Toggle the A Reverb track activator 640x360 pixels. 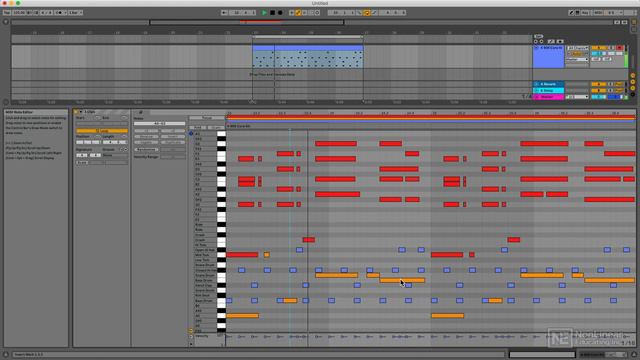click(x=599, y=84)
